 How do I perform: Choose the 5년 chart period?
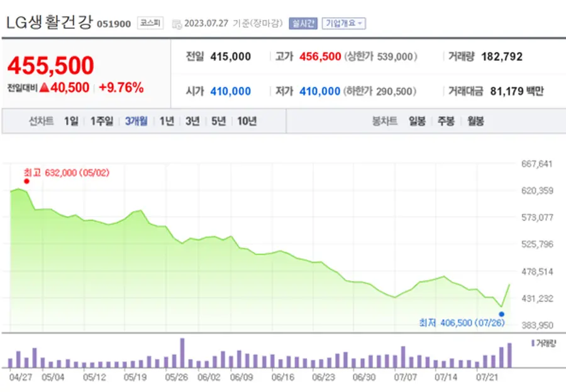(218, 121)
